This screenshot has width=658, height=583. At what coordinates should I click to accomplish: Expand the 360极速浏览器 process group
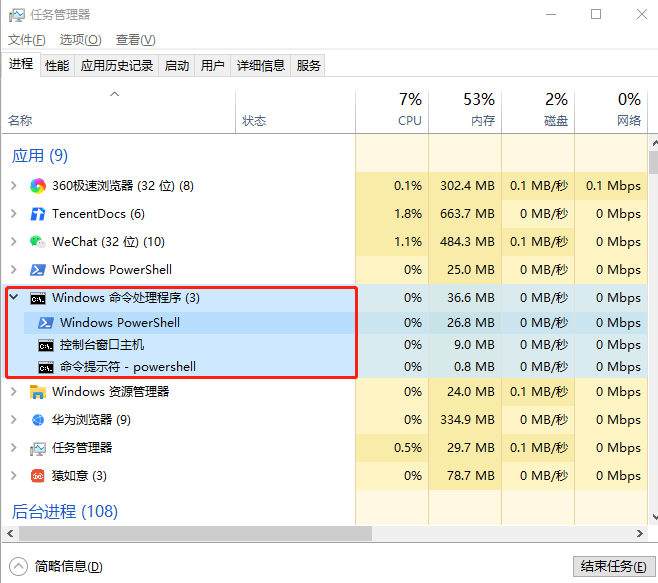13,186
